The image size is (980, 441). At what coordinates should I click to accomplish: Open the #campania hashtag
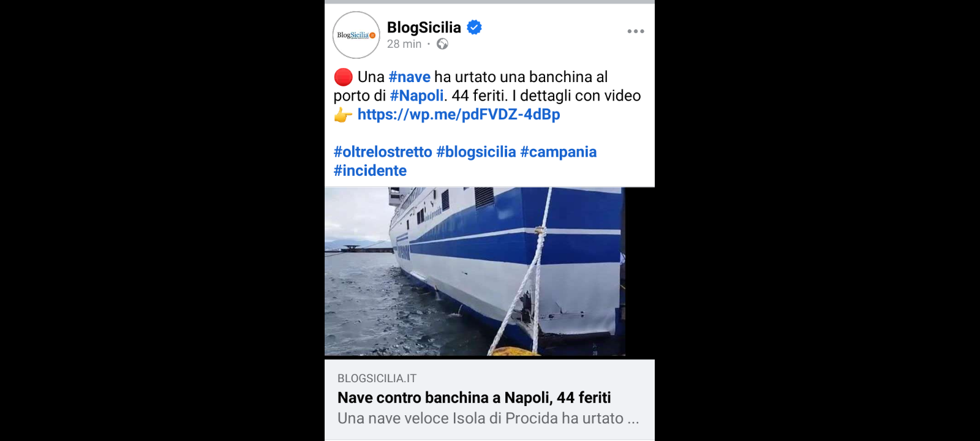pos(558,152)
